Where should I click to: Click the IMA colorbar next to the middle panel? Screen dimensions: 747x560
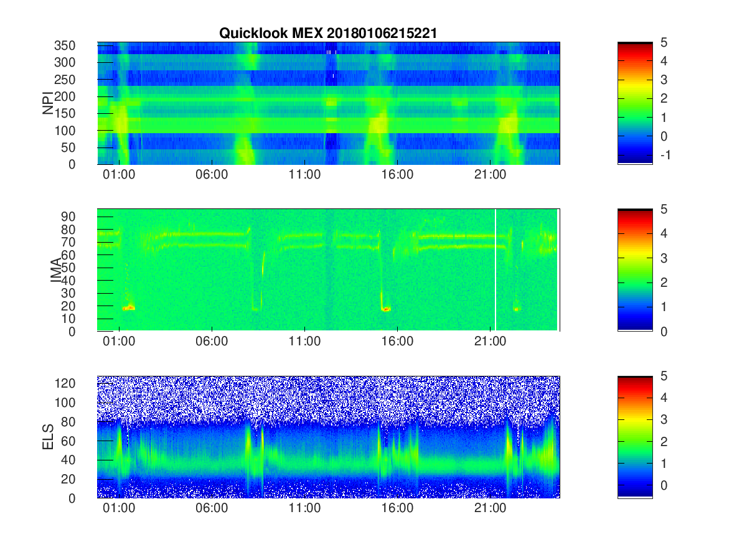635,270
